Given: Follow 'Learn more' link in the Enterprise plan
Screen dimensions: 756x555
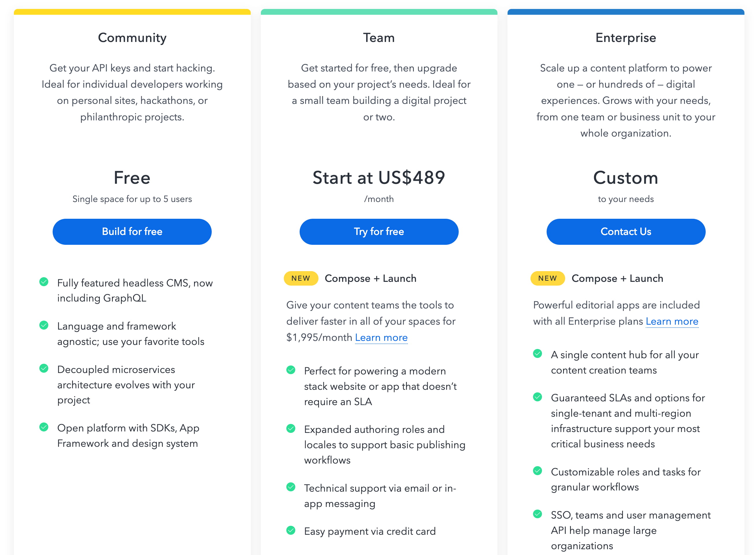Looking at the screenshot, I should pos(672,321).
